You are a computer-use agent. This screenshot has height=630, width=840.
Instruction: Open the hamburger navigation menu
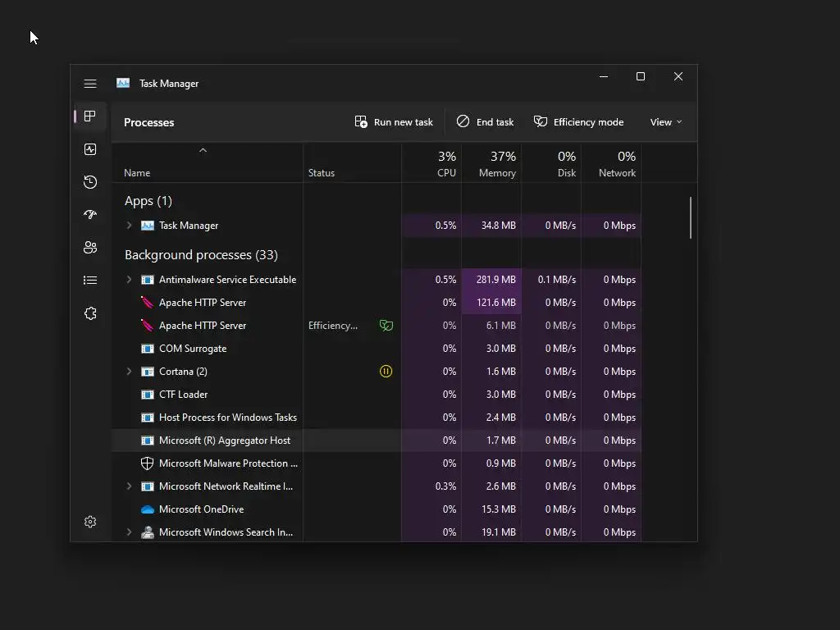(90, 84)
